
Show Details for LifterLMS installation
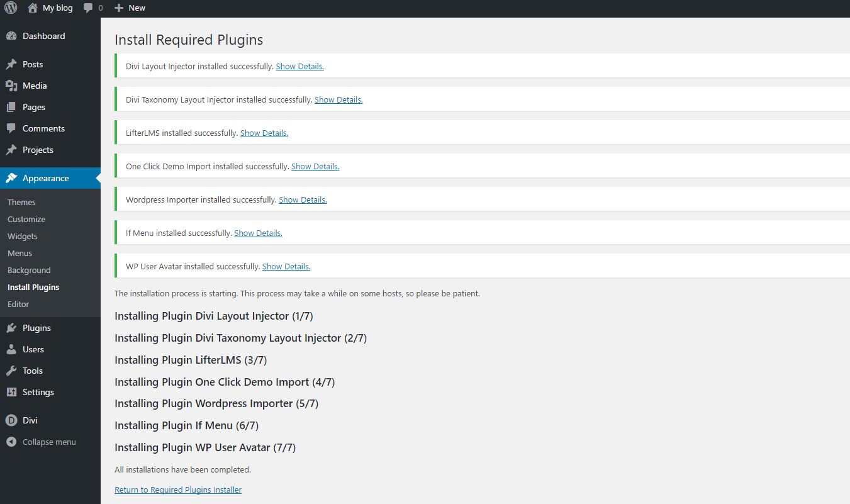[x=264, y=133]
